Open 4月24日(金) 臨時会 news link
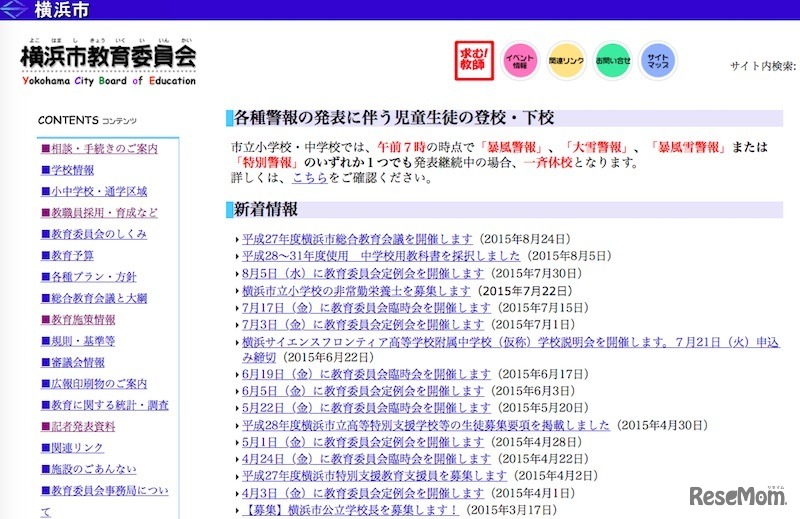The image size is (800, 519). point(366,459)
